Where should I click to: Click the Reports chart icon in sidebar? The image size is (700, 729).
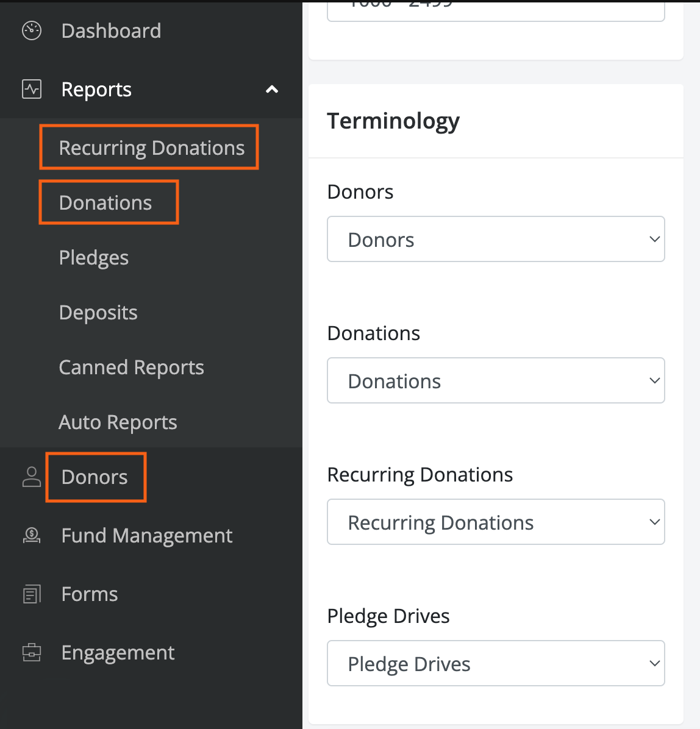tap(32, 90)
